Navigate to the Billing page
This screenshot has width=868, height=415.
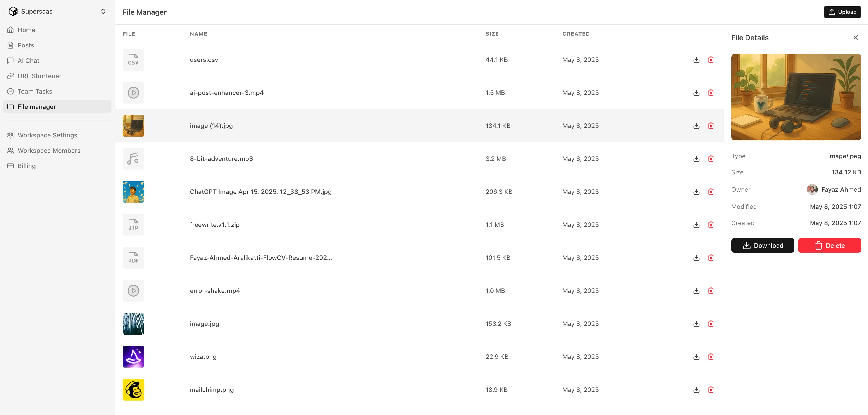(27, 166)
